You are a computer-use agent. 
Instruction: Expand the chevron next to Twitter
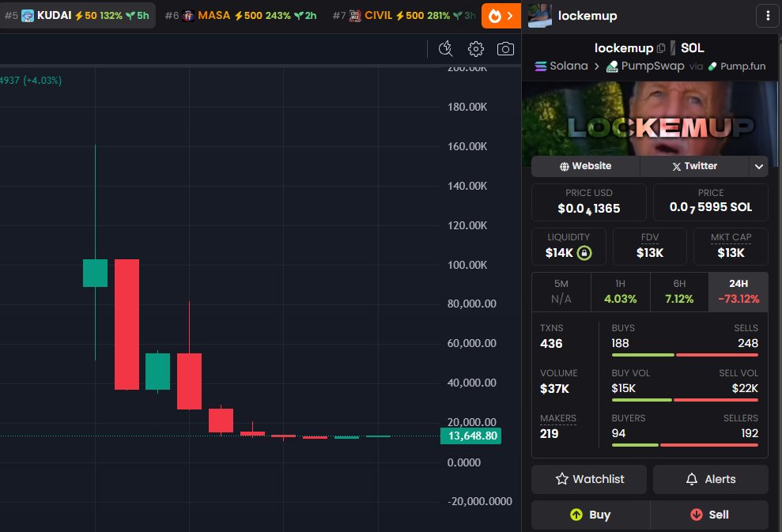pos(758,167)
